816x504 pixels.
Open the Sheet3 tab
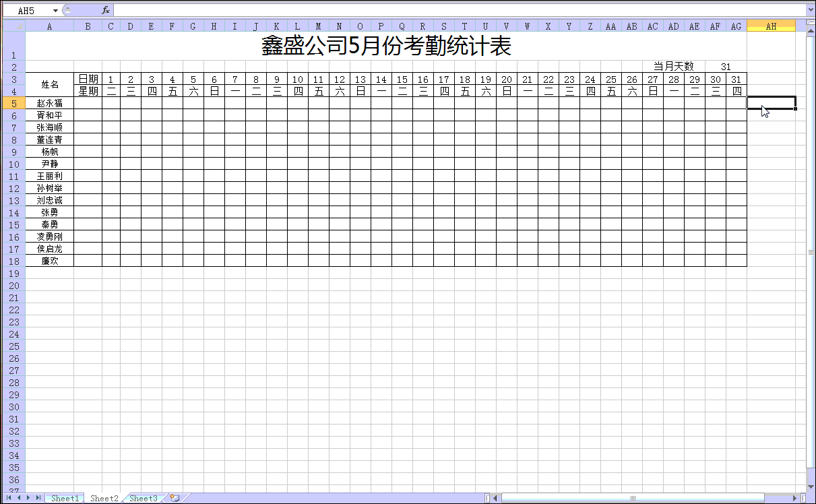click(144, 499)
